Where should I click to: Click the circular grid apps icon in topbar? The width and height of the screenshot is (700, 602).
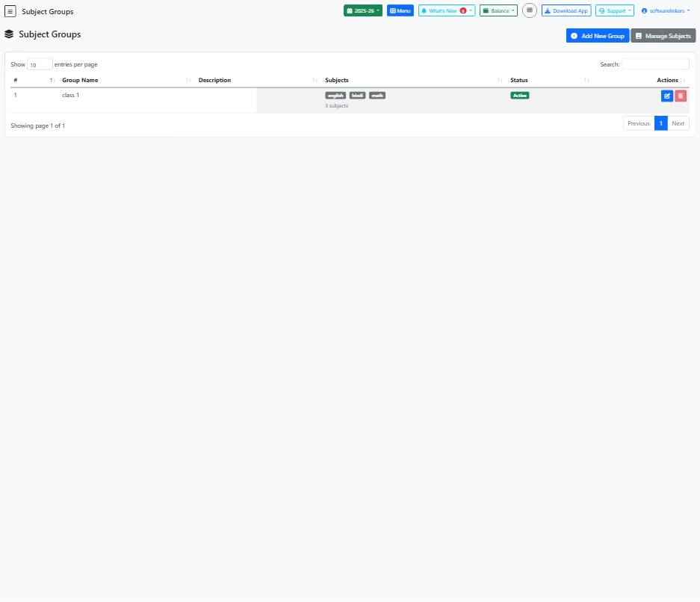(x=530, y=10)
